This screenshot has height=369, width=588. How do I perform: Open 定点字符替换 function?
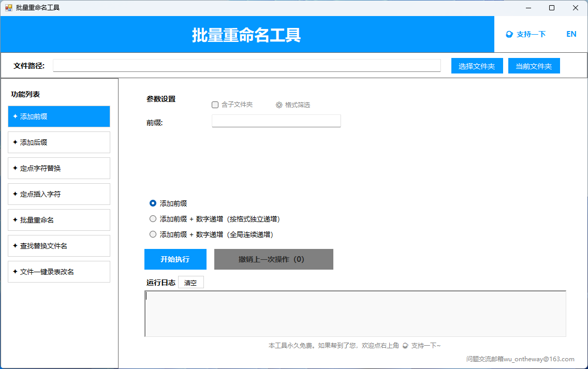click(x=59, y=168)
